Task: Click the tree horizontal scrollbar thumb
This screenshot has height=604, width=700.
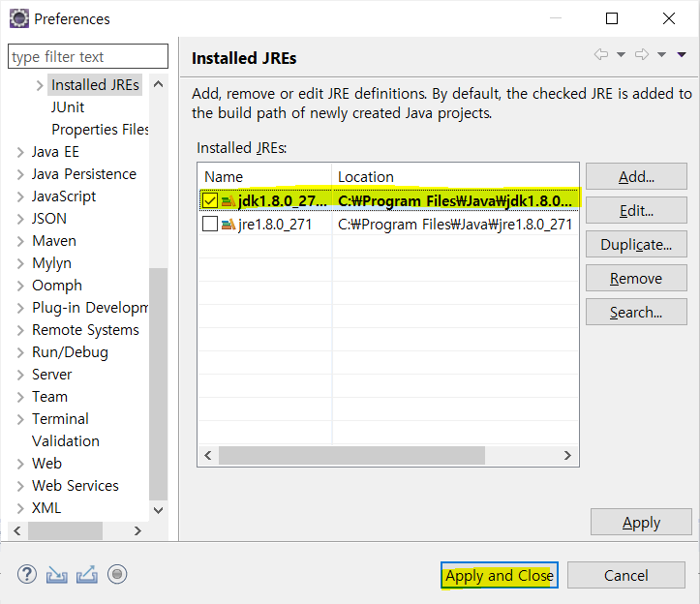Action: (x=65, y=530)
